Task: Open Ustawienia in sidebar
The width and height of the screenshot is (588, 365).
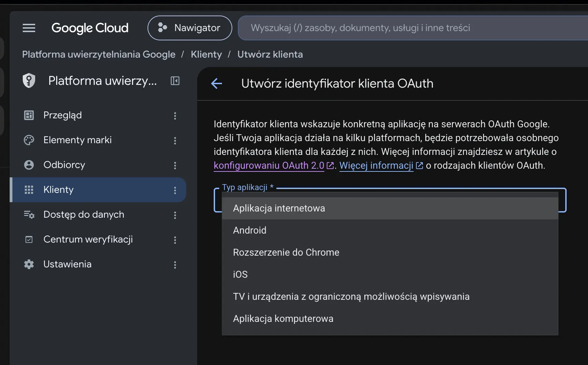Action: click(x=98, y=264)
